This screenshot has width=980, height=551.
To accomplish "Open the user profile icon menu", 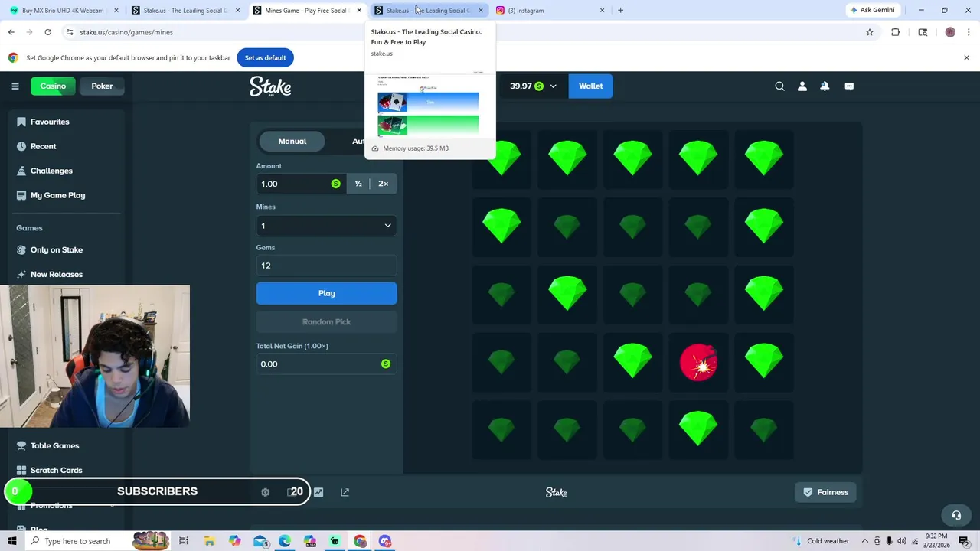I will [x=802, y=86].
